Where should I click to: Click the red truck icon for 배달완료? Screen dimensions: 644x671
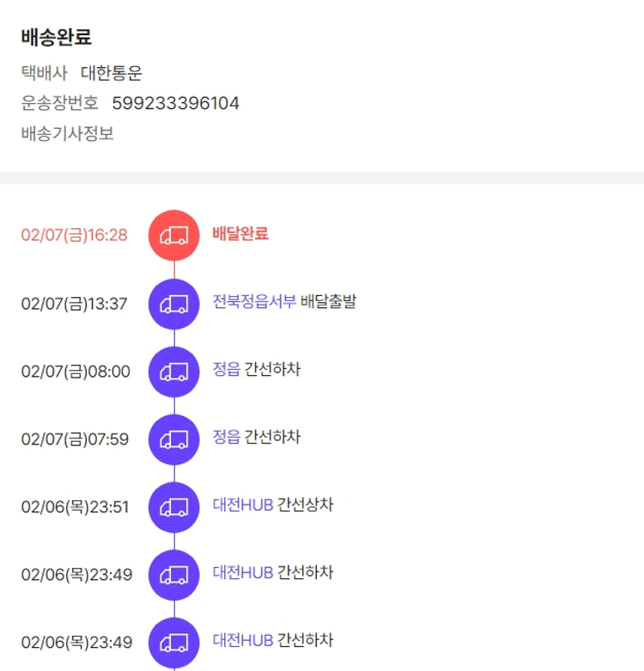173,234
